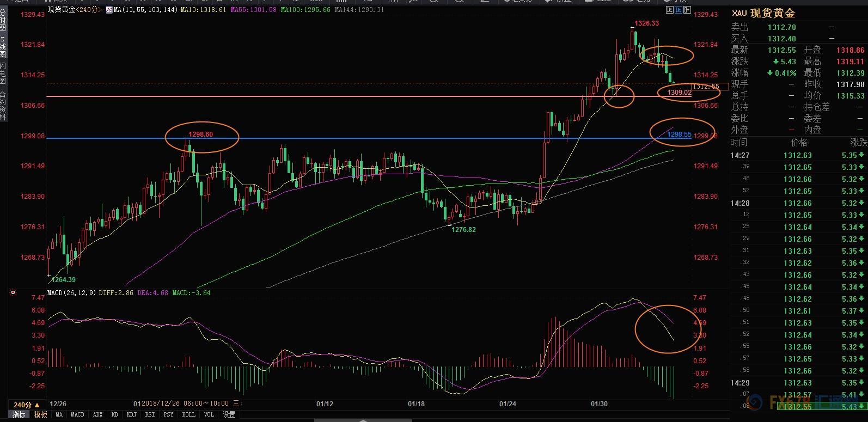Open the 合约资料 side tab
This screenshot has width=868, height=422.
point(3,105)
